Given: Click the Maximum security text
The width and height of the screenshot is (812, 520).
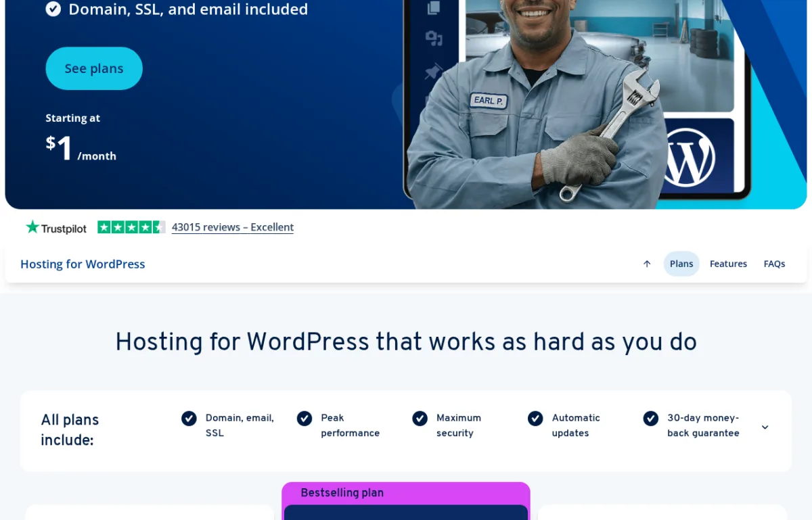Looking at the screenshot, I should [x=459, y=425].
